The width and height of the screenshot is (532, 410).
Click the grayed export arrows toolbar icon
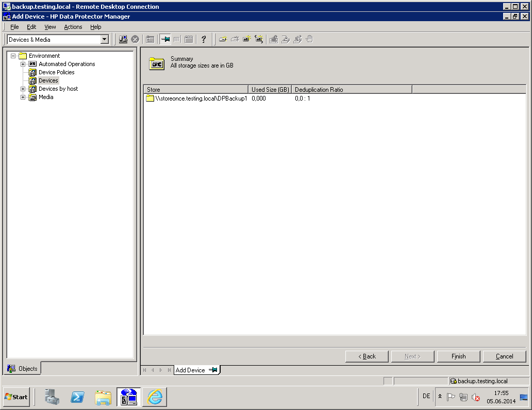(297, 39)
